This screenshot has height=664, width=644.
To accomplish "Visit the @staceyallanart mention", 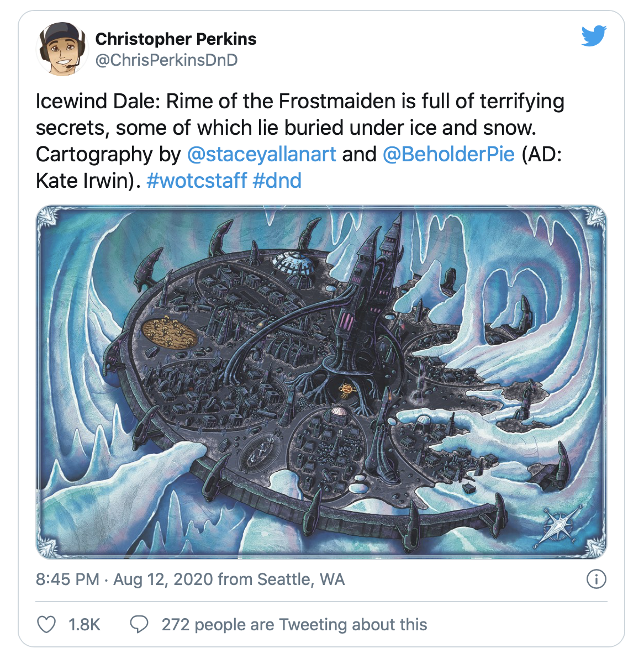I will click(x=261, y=154).
